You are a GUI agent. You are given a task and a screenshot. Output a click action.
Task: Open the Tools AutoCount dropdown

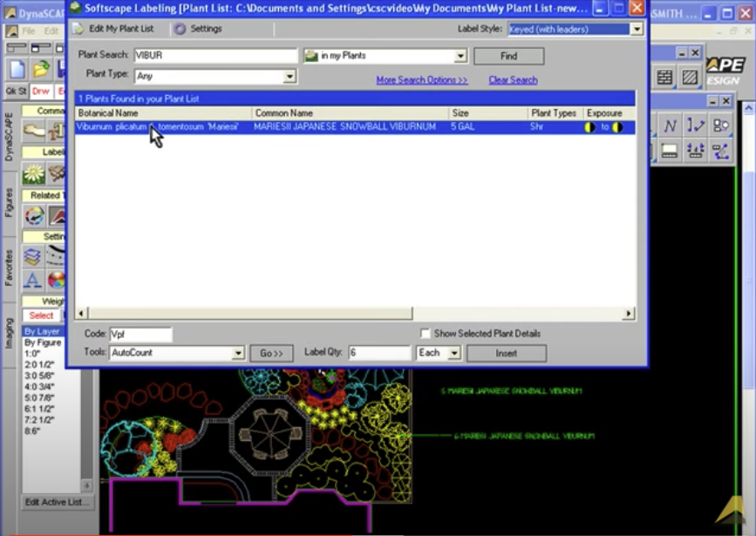(238, 353)
